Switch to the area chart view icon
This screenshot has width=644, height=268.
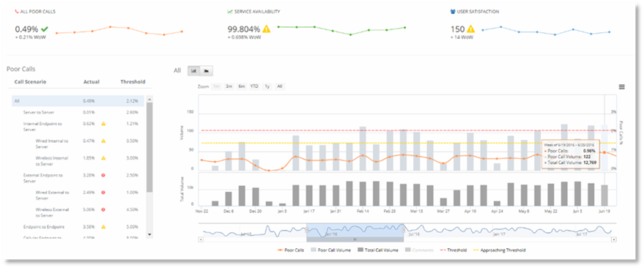pyautogui.click(x=206, y=70)
